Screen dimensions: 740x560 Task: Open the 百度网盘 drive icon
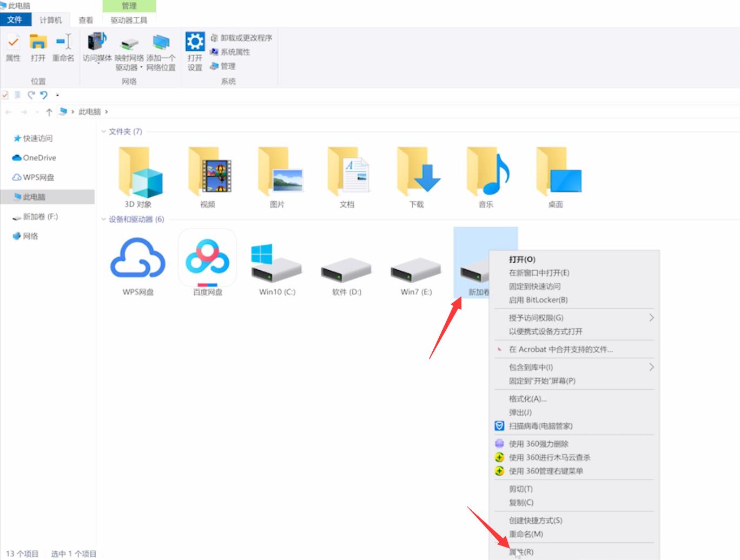click(x=208, y=263)
